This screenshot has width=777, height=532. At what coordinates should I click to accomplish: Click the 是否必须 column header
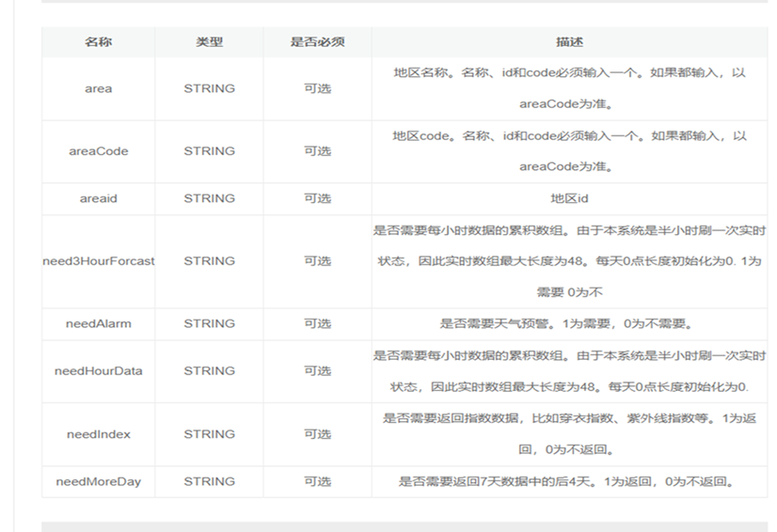[x=317, y=42]
